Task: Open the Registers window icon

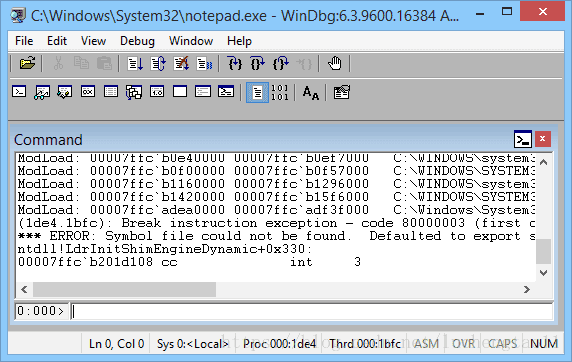Action: (88, 92)
